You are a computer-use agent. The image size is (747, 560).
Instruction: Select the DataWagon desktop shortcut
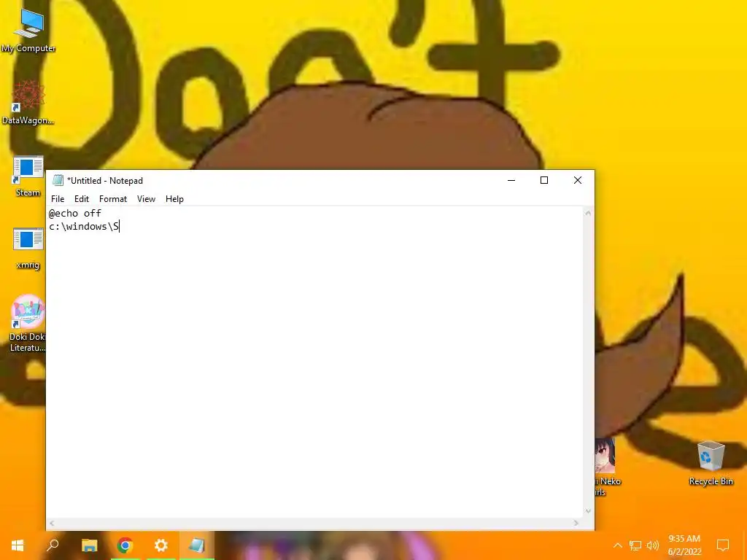coord(28,102)
